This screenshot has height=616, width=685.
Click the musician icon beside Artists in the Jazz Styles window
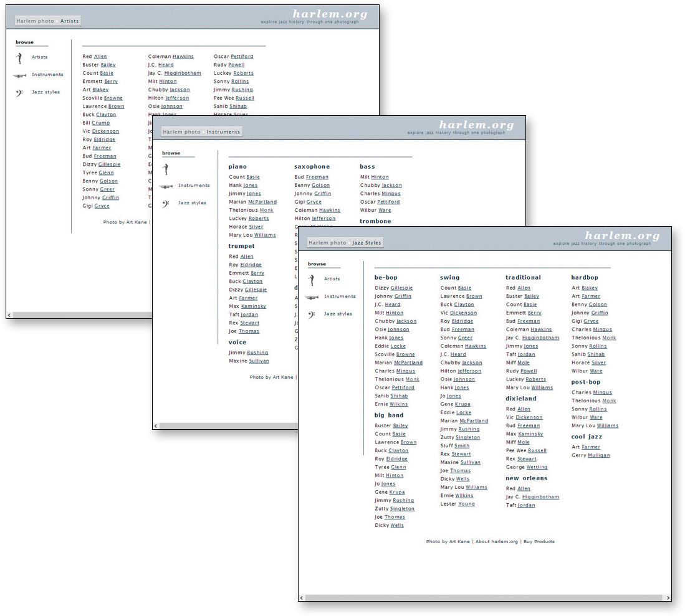pyautogui.click(x=312, y=280)
